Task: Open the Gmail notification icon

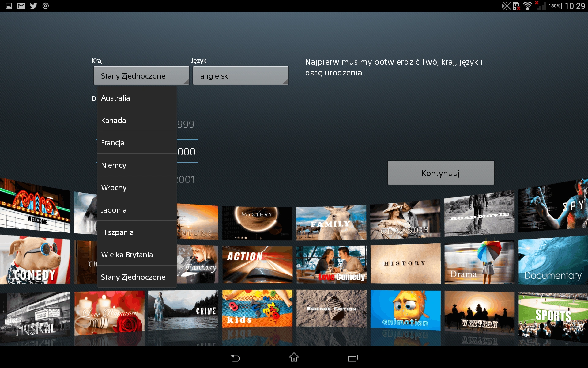Action: [21, 6]
